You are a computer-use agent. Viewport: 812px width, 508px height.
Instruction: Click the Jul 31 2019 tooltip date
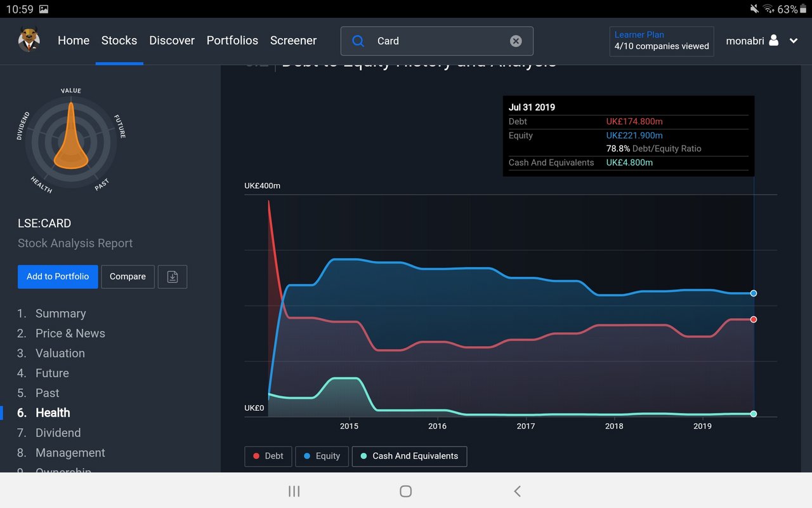[532, 107]
